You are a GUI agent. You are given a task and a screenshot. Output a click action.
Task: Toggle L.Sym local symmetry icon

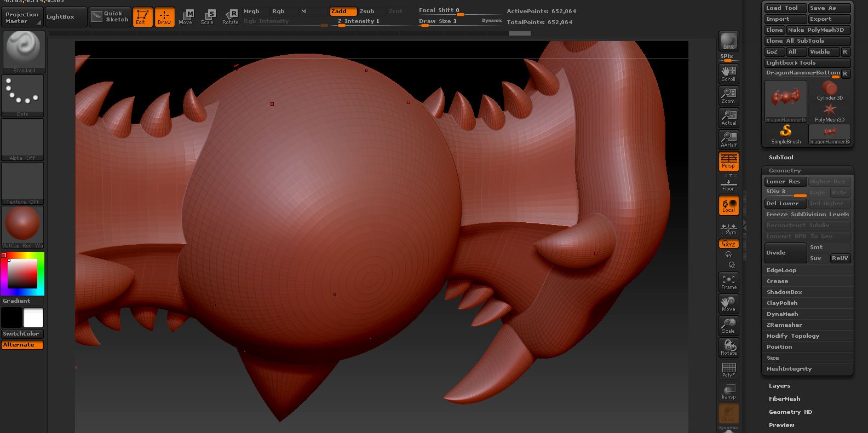[728, 229]
